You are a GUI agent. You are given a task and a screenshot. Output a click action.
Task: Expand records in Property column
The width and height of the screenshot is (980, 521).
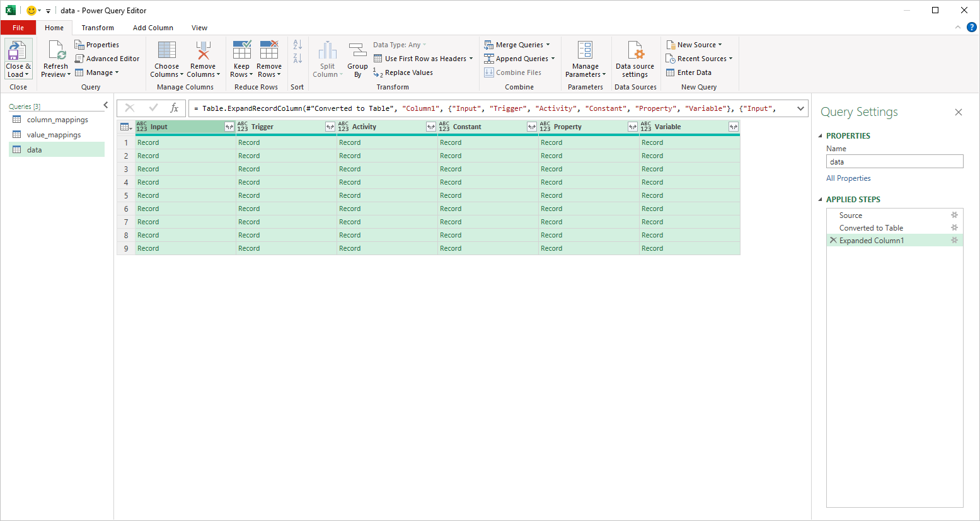click(x=633, y=127)
